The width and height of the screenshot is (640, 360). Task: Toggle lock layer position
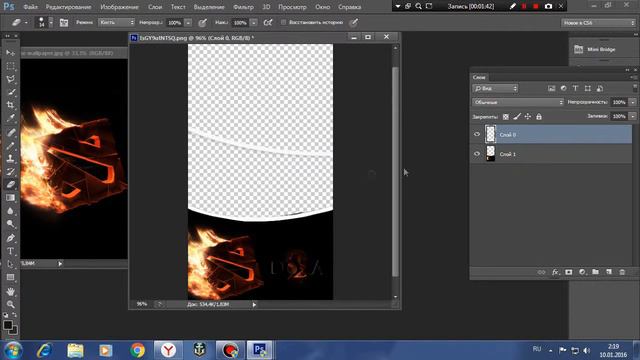pyautogui.click(x=528, y=117)
